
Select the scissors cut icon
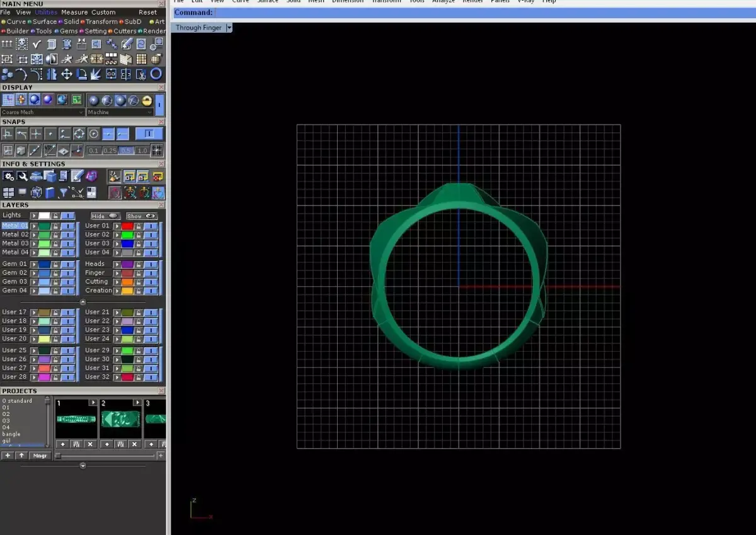(141, 74)
